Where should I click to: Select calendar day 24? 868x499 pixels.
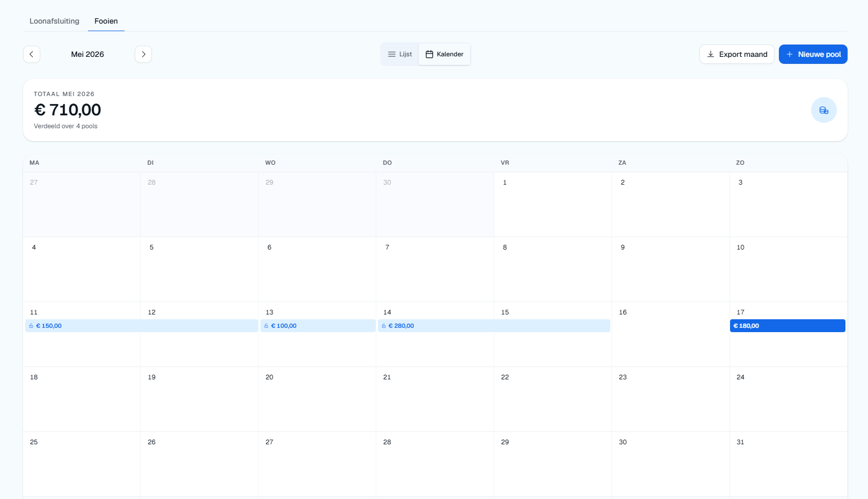tap(789, 399)
